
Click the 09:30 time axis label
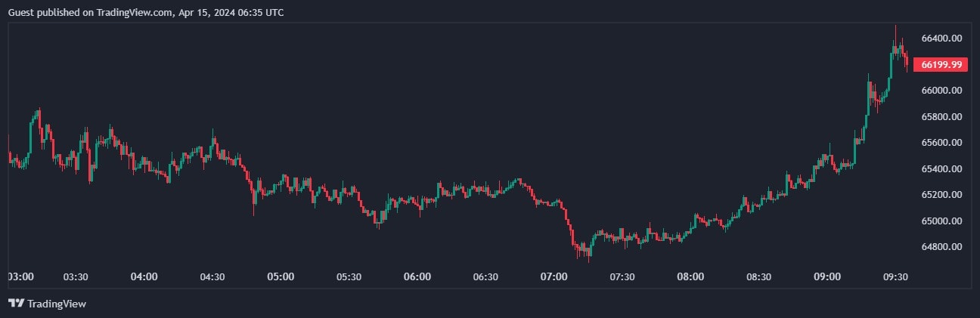(x=895, y=277)
